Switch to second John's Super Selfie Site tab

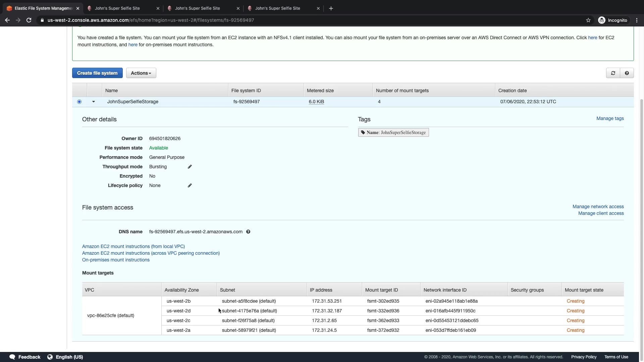(197, 8)
